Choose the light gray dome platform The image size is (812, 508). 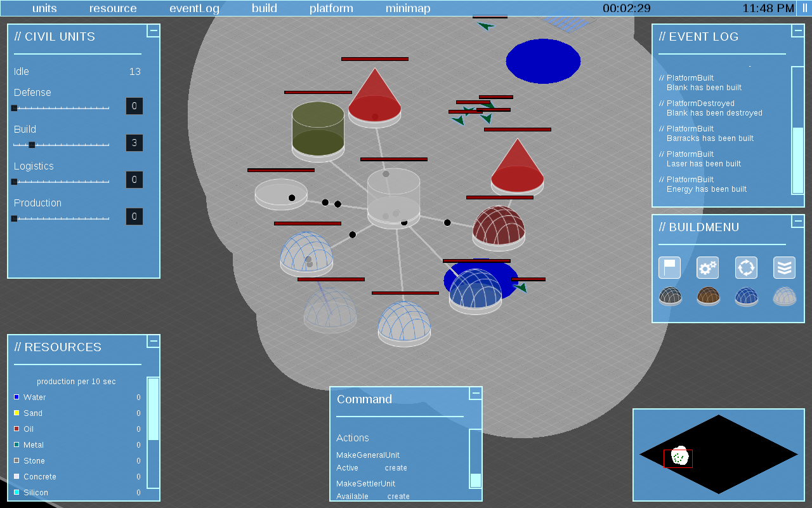(784, 296)
